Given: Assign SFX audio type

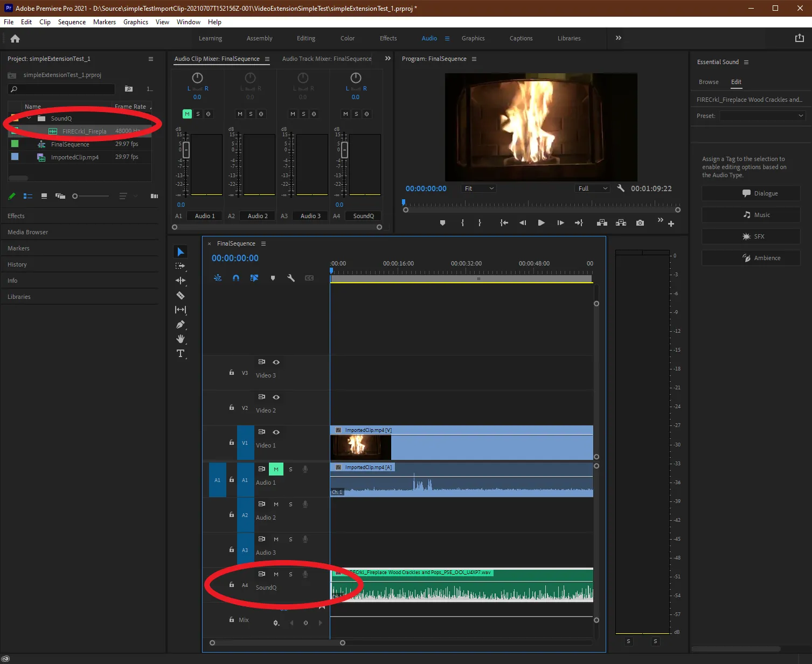Looking at the screenshot, I should (x=751, y=236).
